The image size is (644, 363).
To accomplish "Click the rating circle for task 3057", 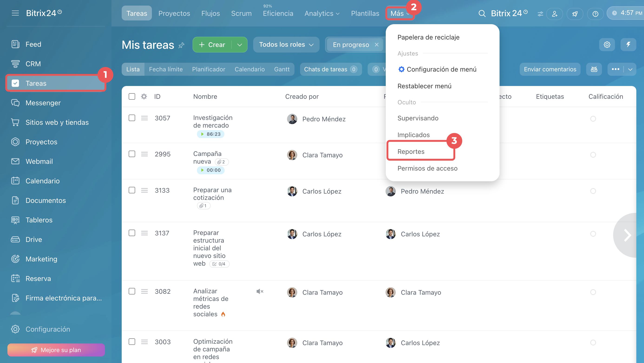I will coord(593,119).
